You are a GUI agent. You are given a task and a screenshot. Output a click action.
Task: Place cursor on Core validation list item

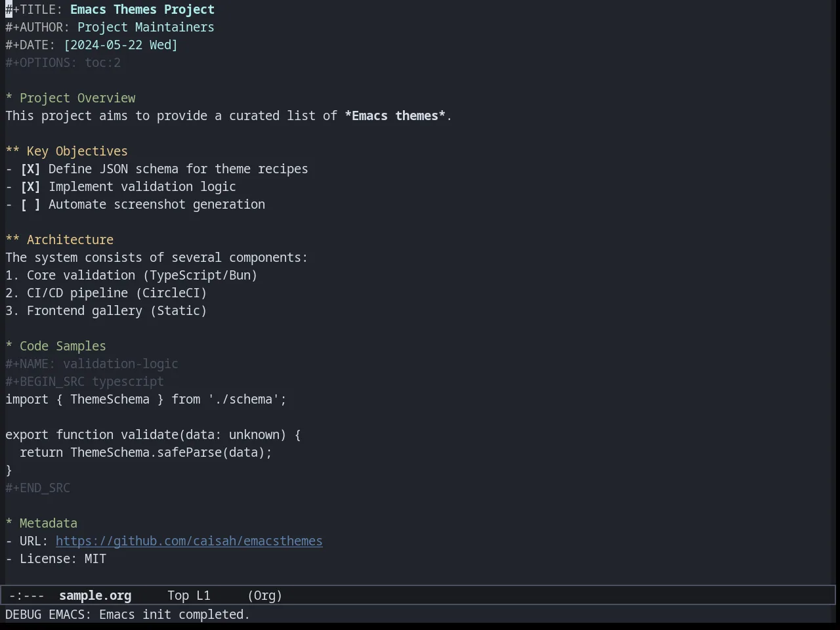[x=131, y=276]
